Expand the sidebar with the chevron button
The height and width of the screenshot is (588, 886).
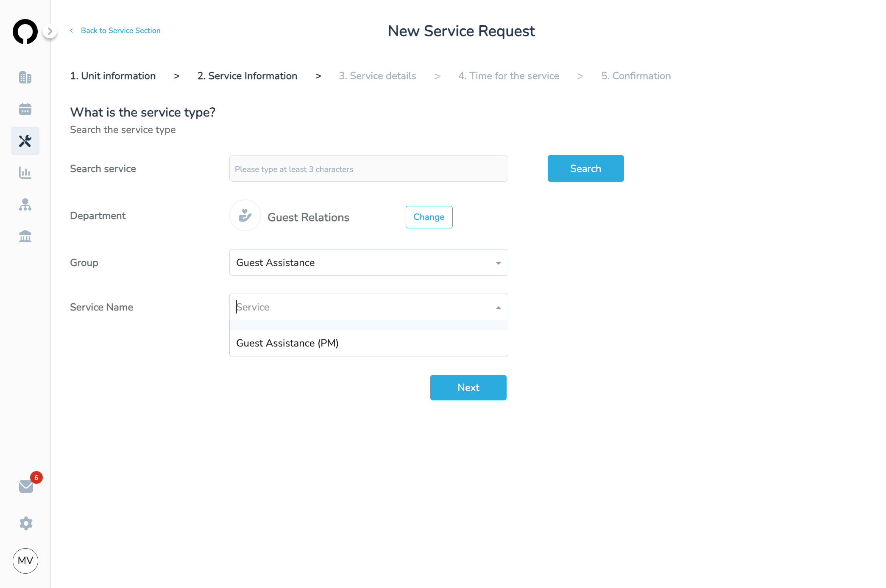tap(50, 31)
